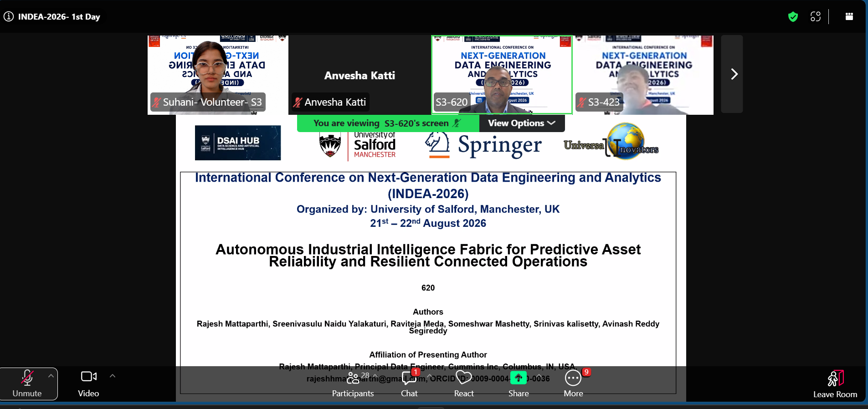
Task: Open the Participants panel
Action: [x=353, y=384]
